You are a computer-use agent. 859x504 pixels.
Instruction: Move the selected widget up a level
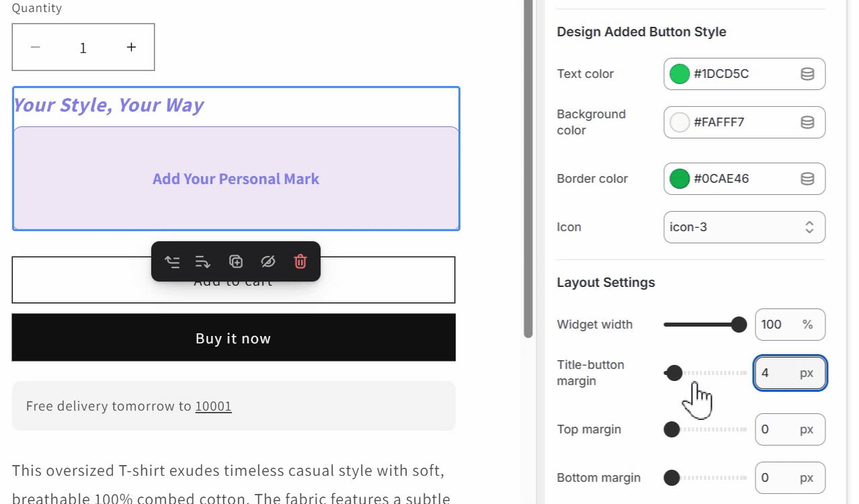tap(172, 262)
